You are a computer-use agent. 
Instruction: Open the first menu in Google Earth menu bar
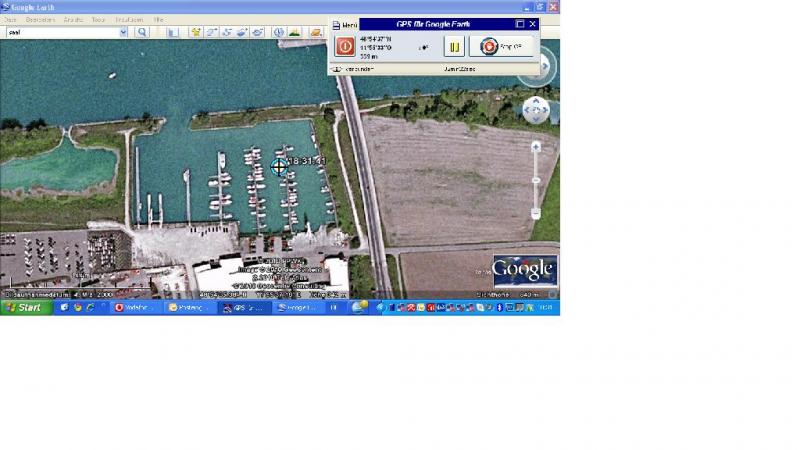tap(10, 19)
